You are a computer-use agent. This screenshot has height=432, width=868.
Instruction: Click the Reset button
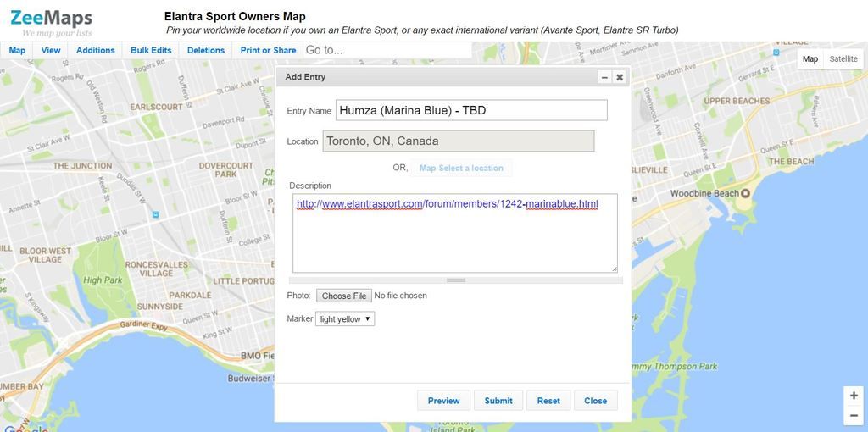(x=548, y=401)
